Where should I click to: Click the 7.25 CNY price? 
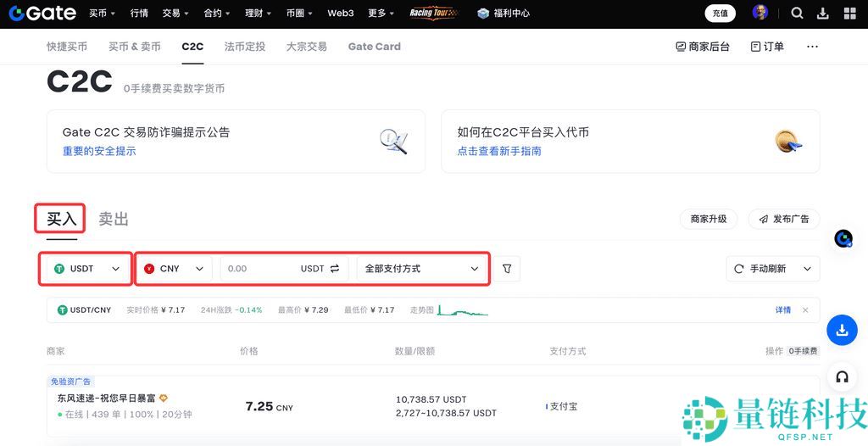coord(269,407)
